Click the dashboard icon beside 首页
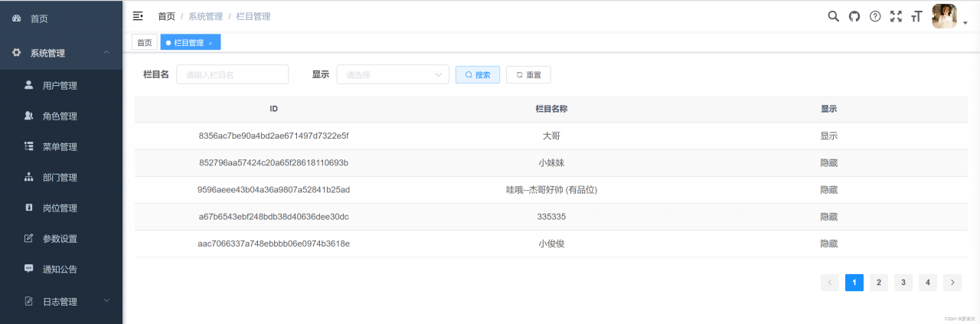The width and height of the screenshot is (980, 324). coord(17,18)
